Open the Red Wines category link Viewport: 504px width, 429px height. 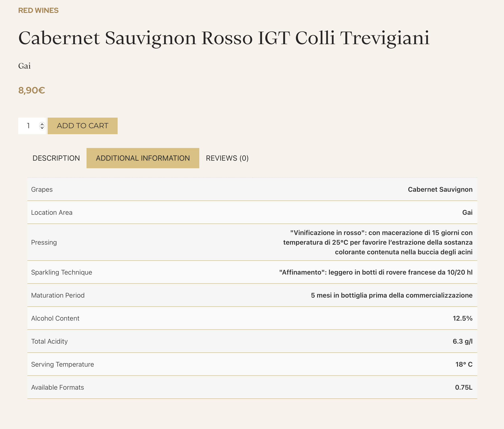(38, 10)
